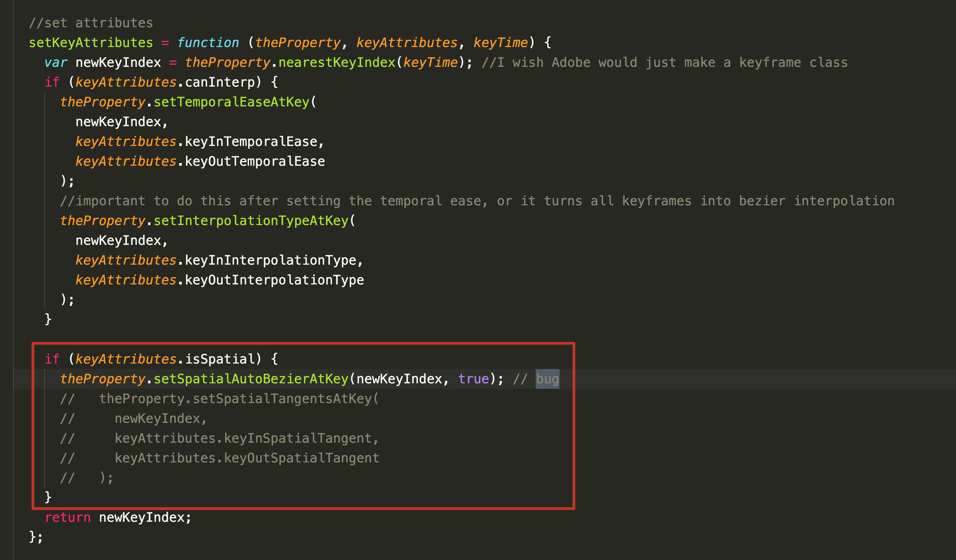Click the "important to do this" comment

pyautogui.click(x=477, y=201)
